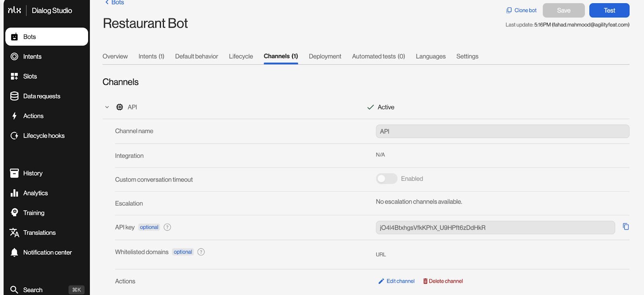Open the Notification center
The width and height of the screenshot is (644, 295).
point(47,252)
